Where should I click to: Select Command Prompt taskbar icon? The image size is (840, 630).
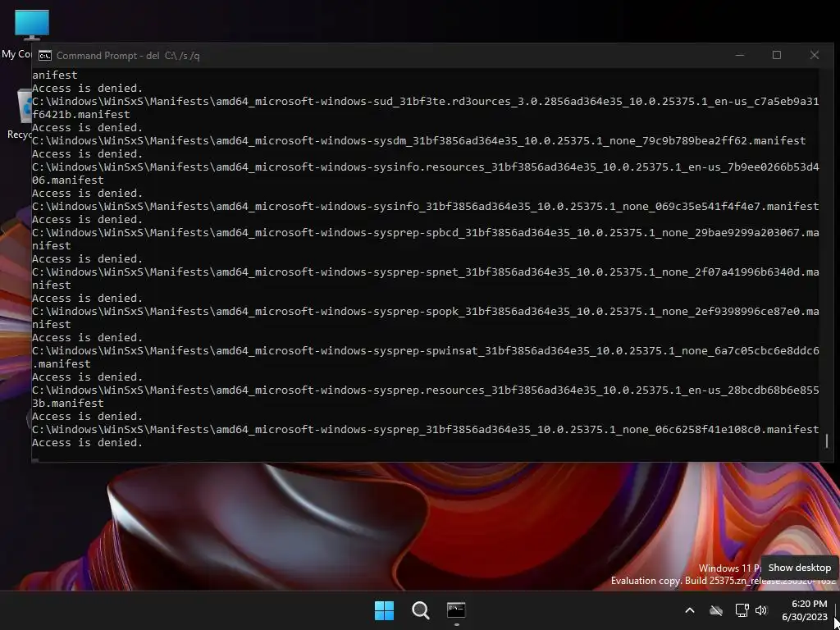[456, 610]
